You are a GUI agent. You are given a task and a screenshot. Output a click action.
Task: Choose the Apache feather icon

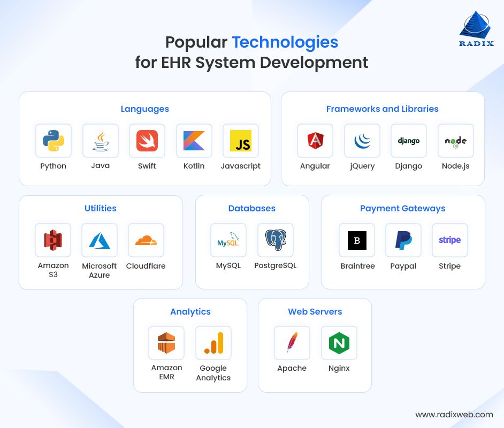[292, 343]
